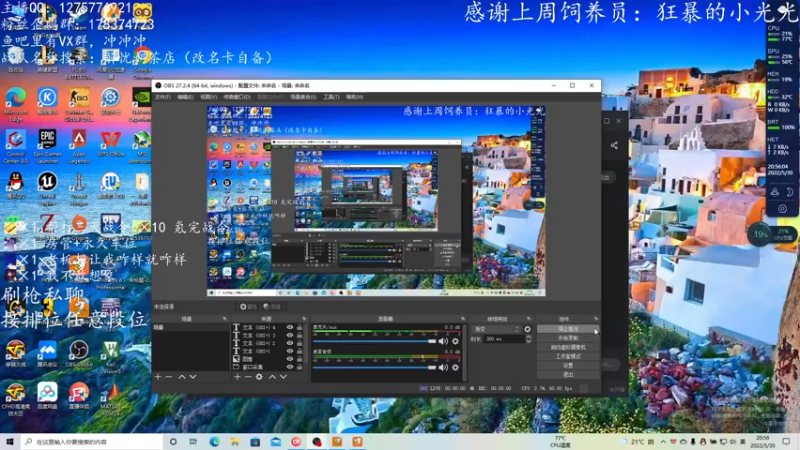Click the 300 ms duration field
Image resolution: width=800 pixels, height=450 pixels.
coord(504,339)
